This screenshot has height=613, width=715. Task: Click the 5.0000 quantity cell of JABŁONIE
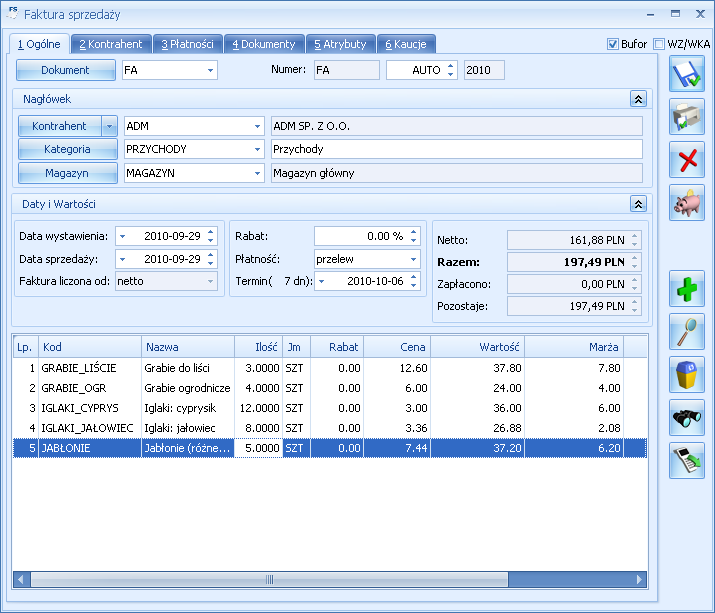click(259, 448)
